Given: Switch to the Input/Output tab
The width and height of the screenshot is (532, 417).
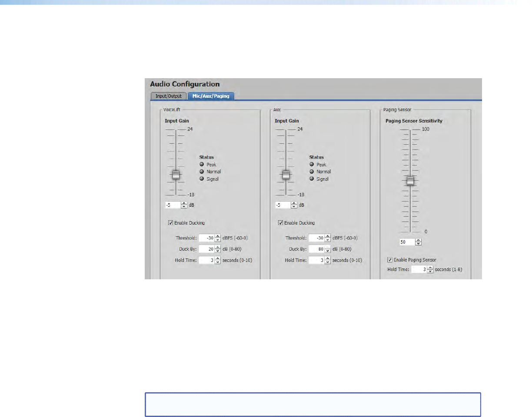Looking at the screenshot, I should coord(169,96).
